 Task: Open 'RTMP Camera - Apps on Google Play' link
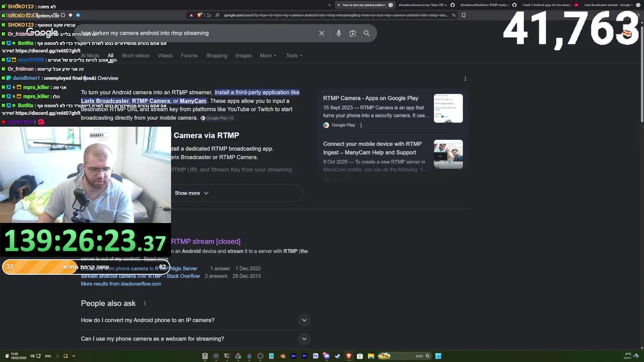click(371, 99)
